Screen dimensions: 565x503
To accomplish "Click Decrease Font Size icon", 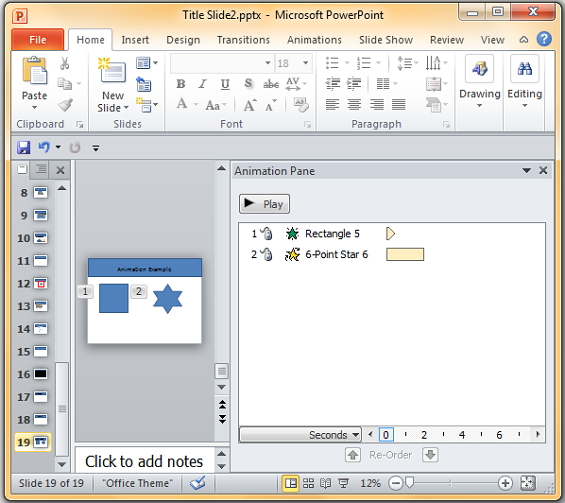I will [271, 105].
